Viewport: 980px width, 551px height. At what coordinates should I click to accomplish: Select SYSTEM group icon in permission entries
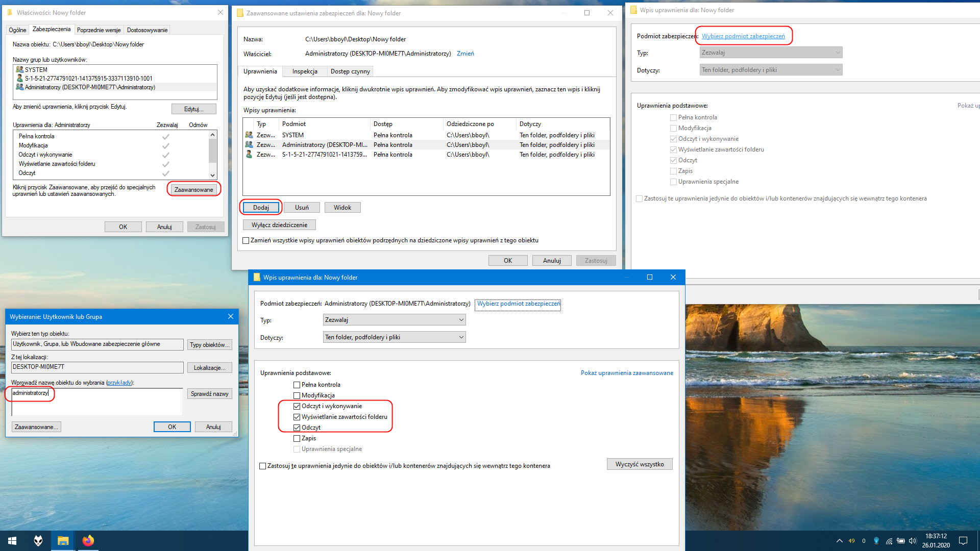249,135
